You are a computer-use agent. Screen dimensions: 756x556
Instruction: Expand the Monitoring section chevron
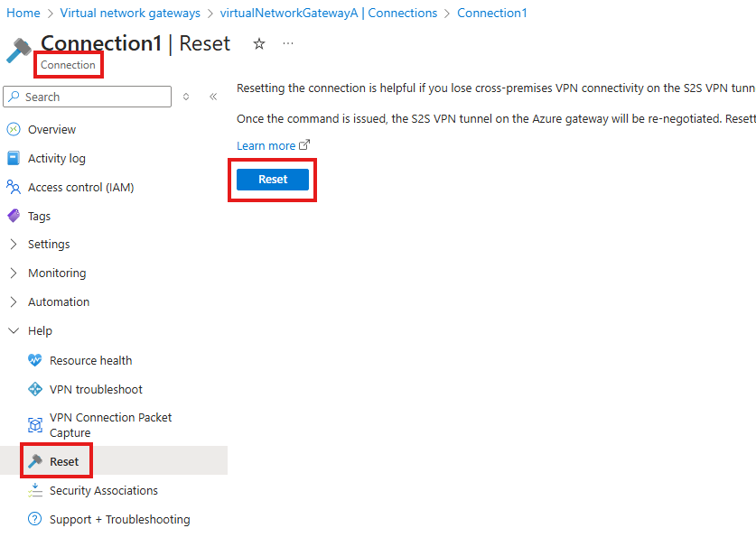[x=14, y=273]
